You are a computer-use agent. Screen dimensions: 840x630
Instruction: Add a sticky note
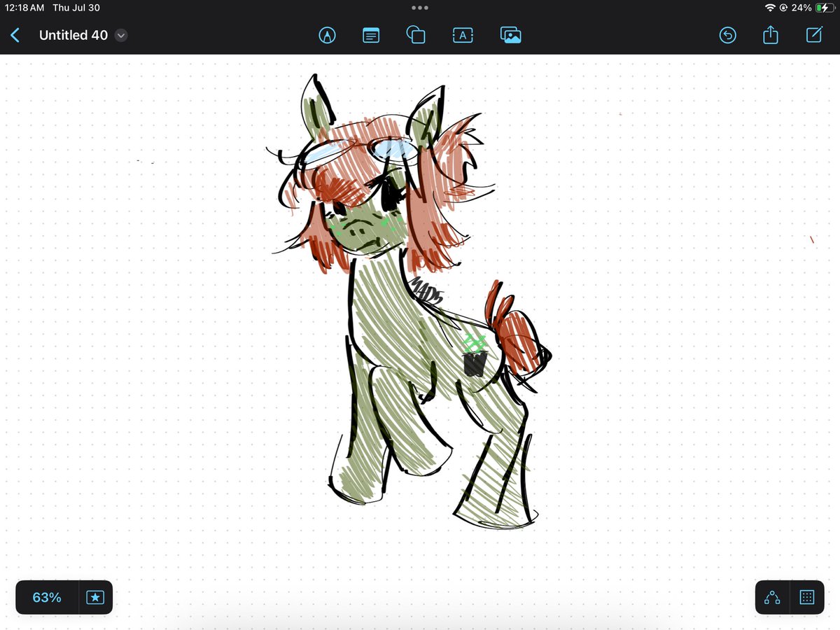(x=371, y=35)
